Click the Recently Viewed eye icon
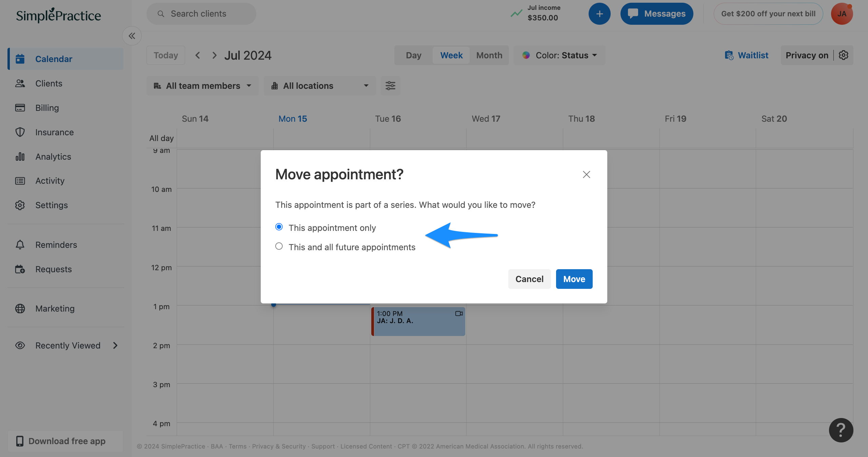This screenshot has height=457, width=868. coord(20,345)
